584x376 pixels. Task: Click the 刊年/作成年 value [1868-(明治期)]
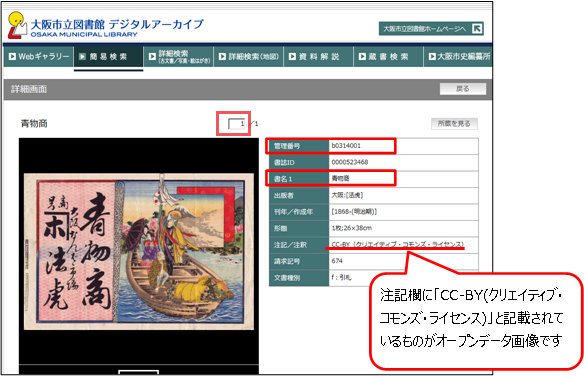pyautogui.click(x=354, y=211)
